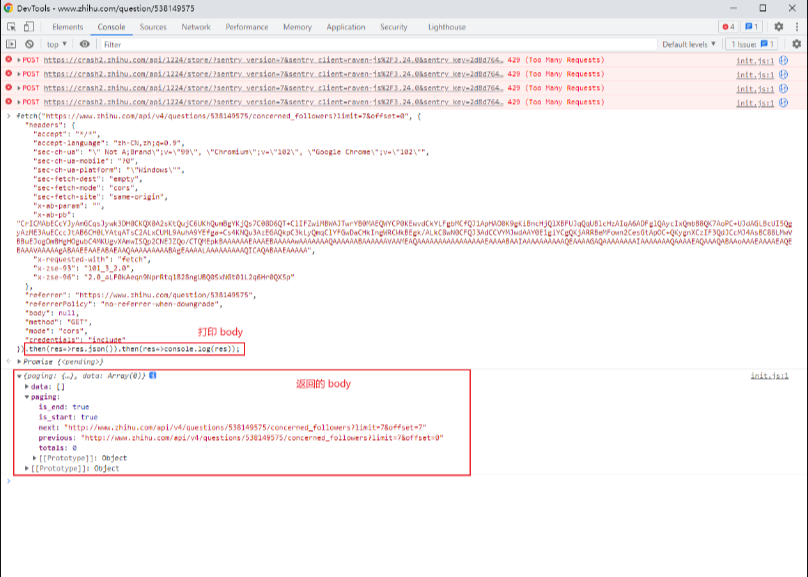Open DevTools settings gear icon

click(x=779, y=27)
